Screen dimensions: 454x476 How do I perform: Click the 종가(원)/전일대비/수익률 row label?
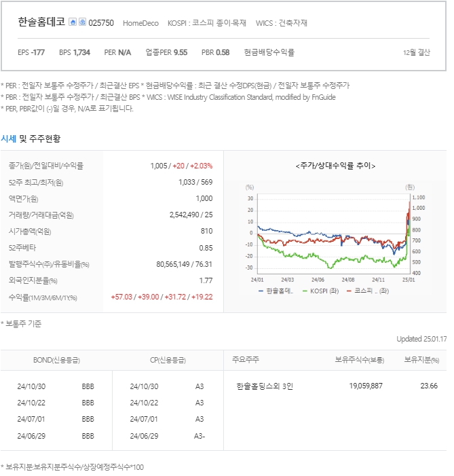46,166
